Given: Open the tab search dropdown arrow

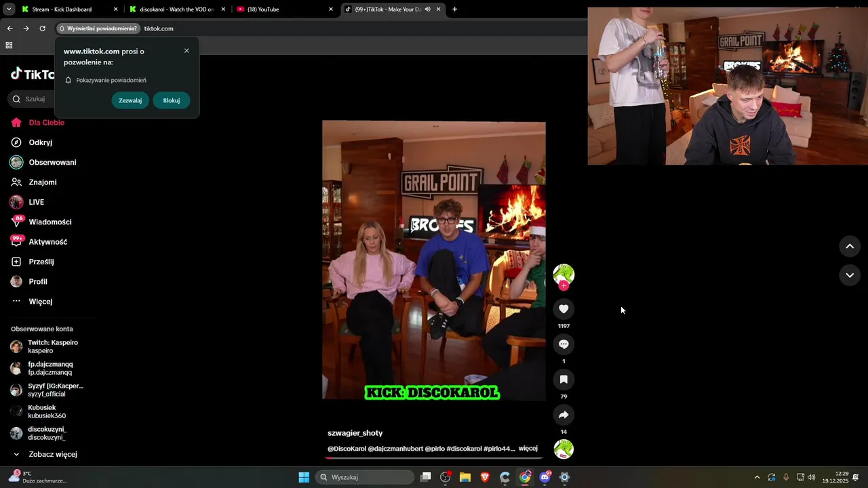Looking at the screenshot, I should click(x=9, y=9).
